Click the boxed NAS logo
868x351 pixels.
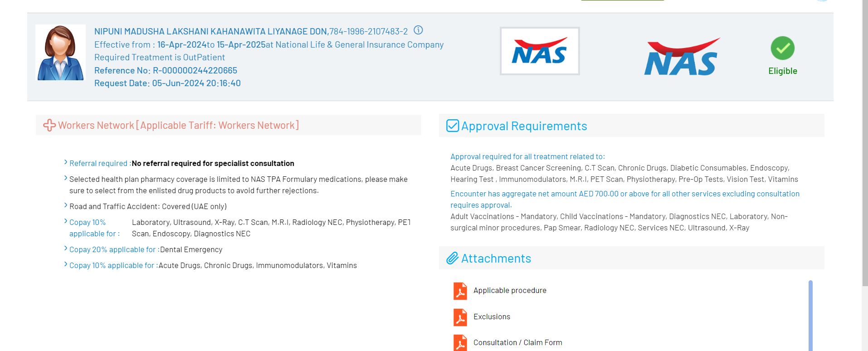coord(539,51)
